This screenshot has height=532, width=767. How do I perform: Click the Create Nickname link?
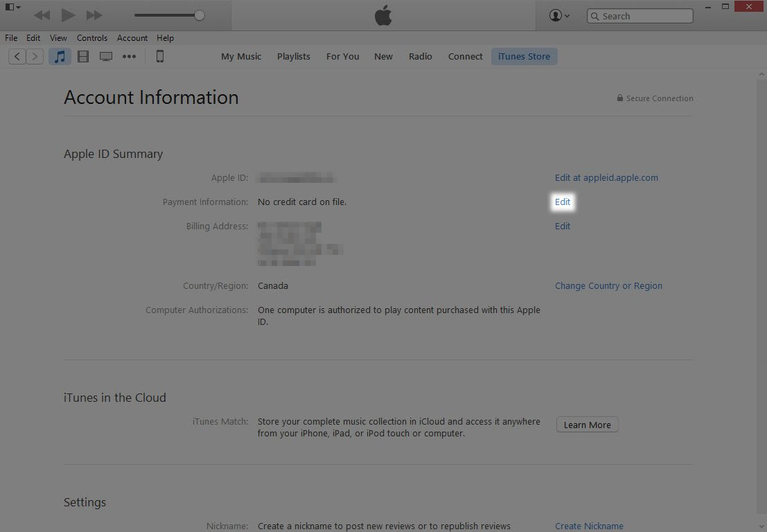pyautogui.click(x=589, y=526)
